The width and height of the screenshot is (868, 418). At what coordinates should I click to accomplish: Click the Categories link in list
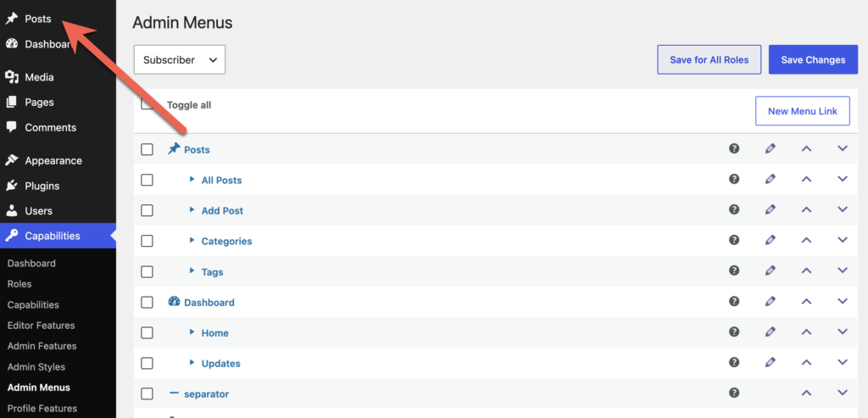226,242
